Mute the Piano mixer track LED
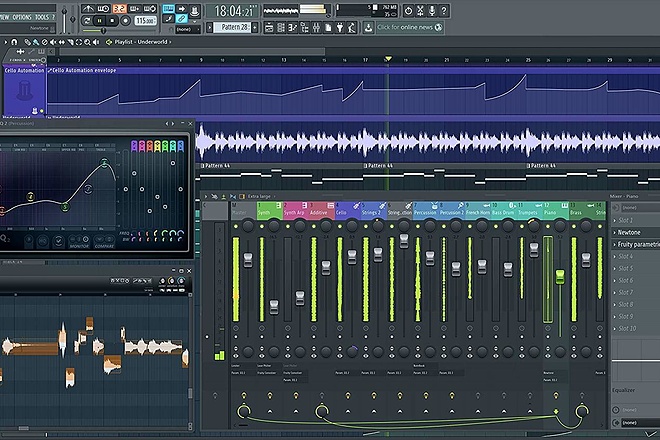This screenshot has width=660, height=440. (x=548, y=227)
